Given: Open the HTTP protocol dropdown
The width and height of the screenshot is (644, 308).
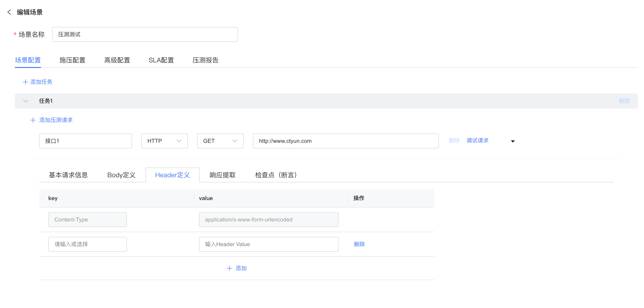Looking at the screenshot, I should 164,141.
